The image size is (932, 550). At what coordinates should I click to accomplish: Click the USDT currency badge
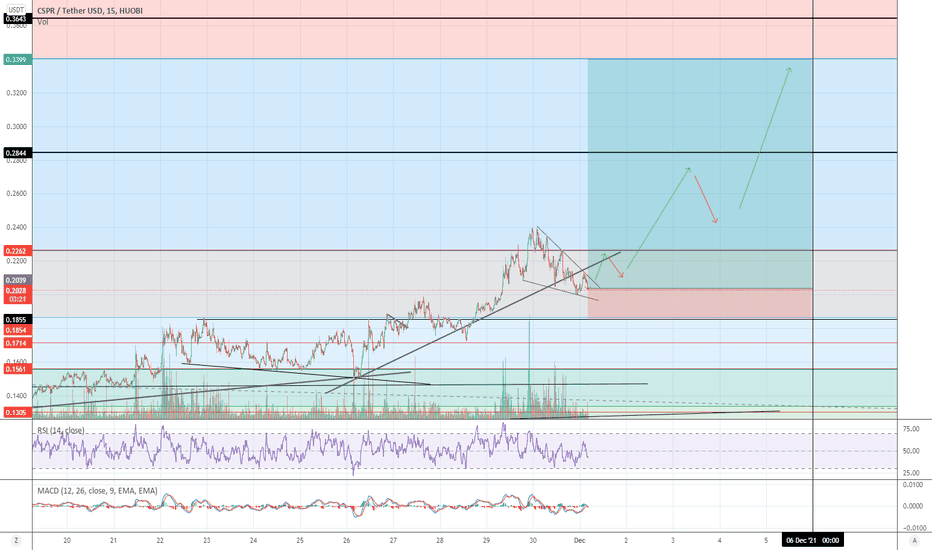click(16, 10)
